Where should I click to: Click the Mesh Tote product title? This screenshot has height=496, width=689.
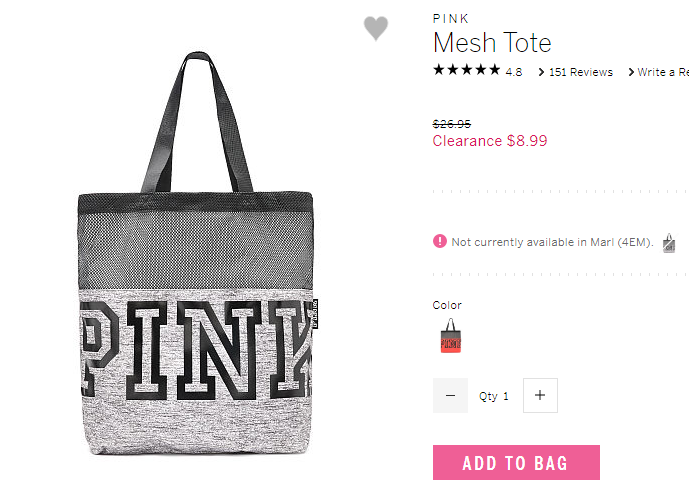[x=492, y=43]
